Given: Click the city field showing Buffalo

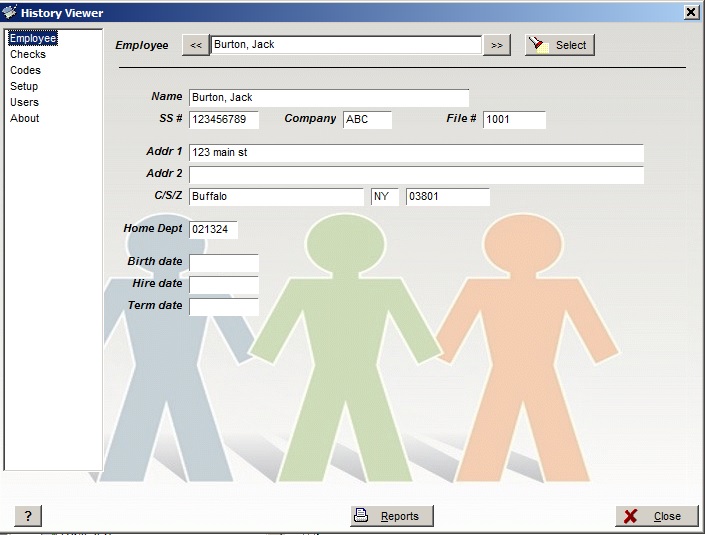Looking at the screenshot, I should 276,197.
